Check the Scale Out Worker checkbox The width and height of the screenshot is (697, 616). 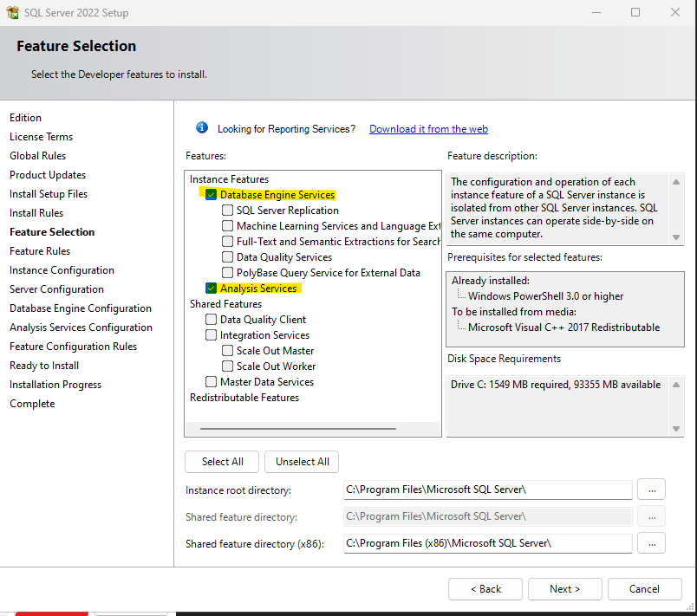pyautogui.click(x=227, y=366)
